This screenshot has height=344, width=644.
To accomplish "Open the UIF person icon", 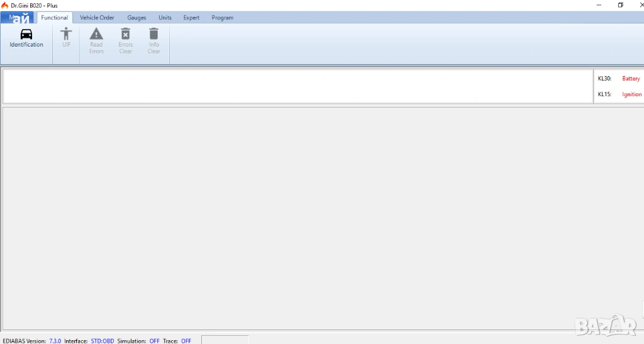I will (66, 34).
